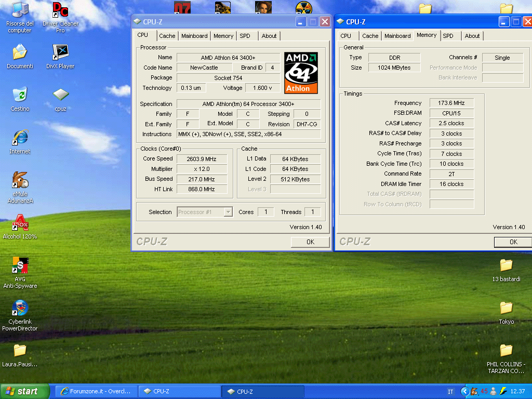Switch to the Cache tab in the processor CPU-Z window
Screen dimensions: 532x399
click(x=167, y=36)
